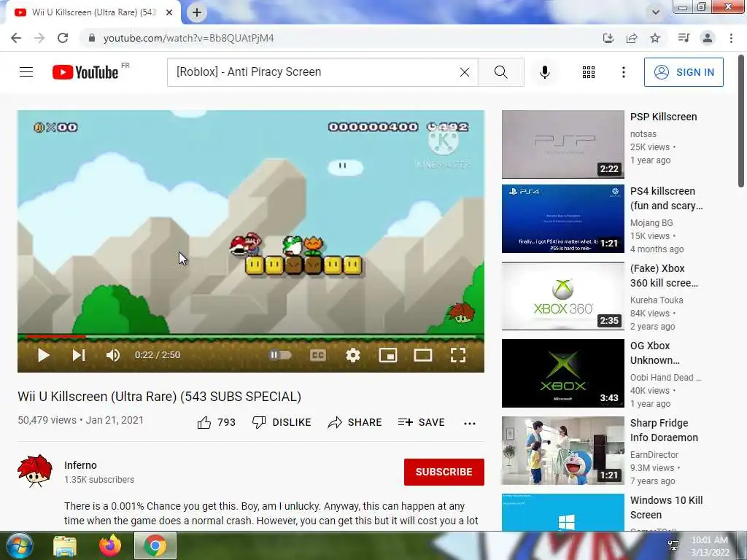The width and height of the screenshot is (747, 560).
Task: Click the Chrome taskbar button
Action: [x=155, y=545]
